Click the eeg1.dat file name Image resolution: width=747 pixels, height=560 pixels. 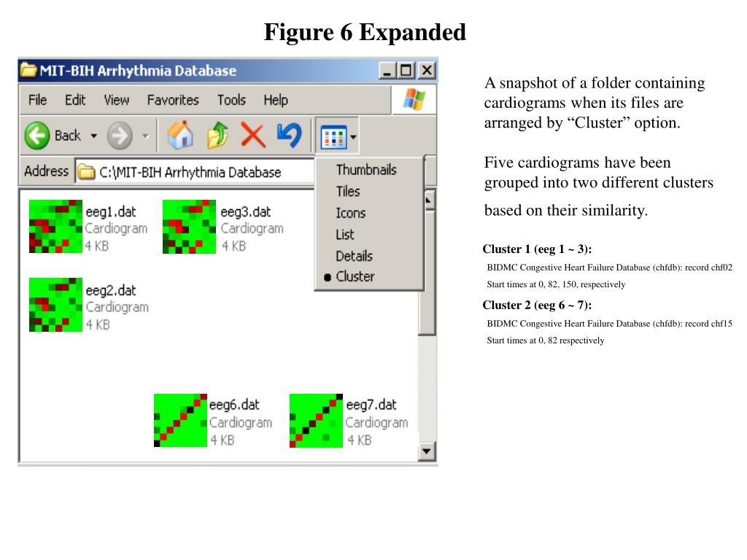(111, 212)
